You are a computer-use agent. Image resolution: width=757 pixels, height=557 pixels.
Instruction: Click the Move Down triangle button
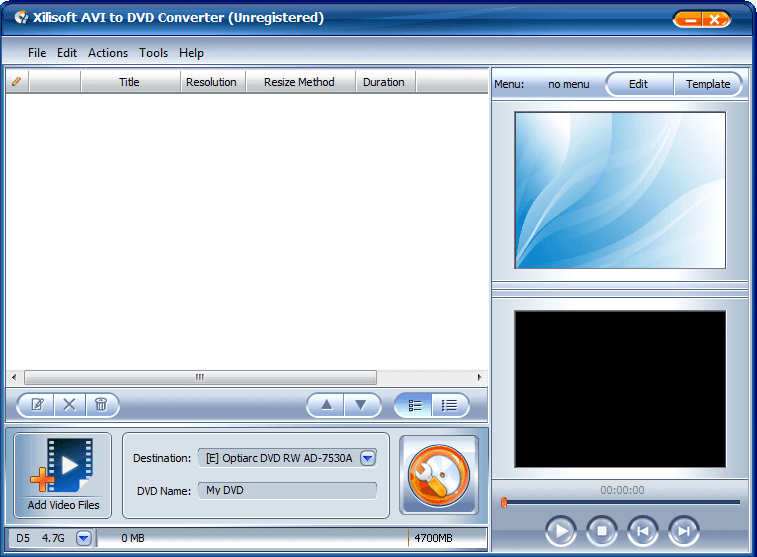point(361,404)
